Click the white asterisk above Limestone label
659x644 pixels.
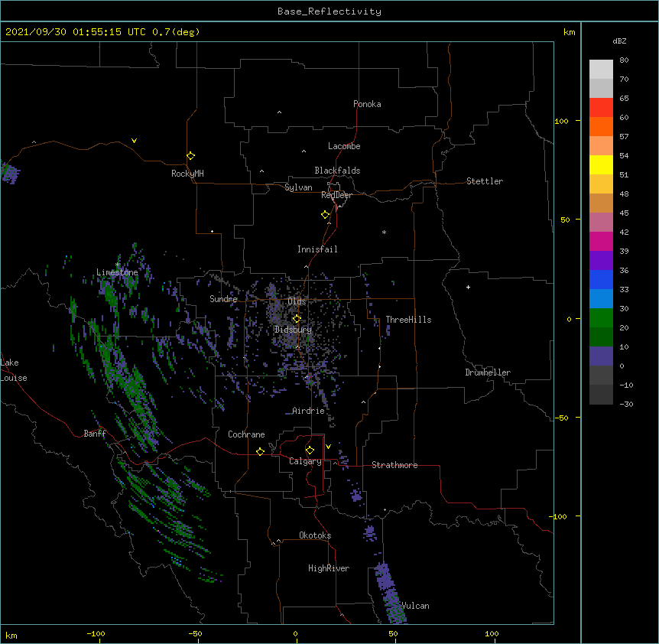(x=117, y=265)
